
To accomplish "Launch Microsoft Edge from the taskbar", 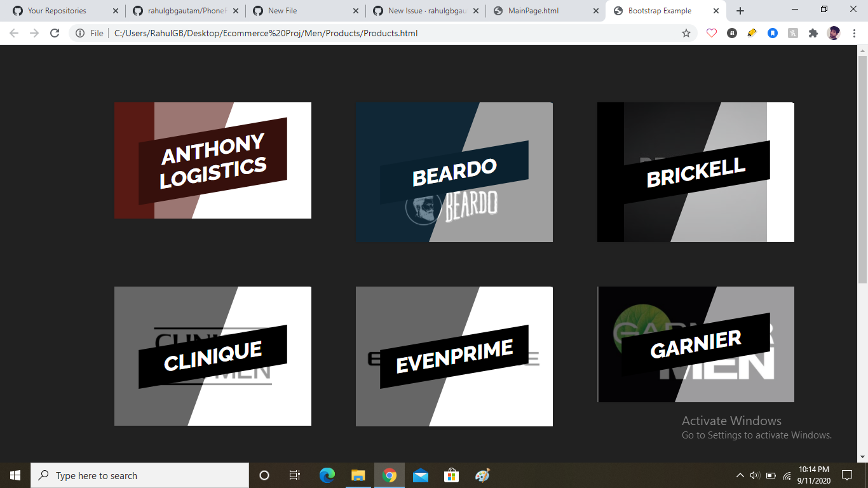I will pos(327,475).
